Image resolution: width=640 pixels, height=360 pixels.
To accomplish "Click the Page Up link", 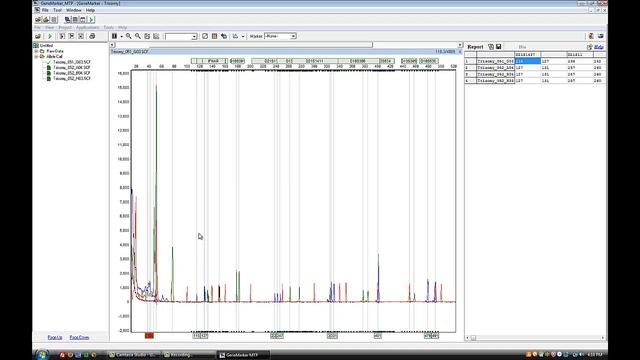I will (55, 338).
